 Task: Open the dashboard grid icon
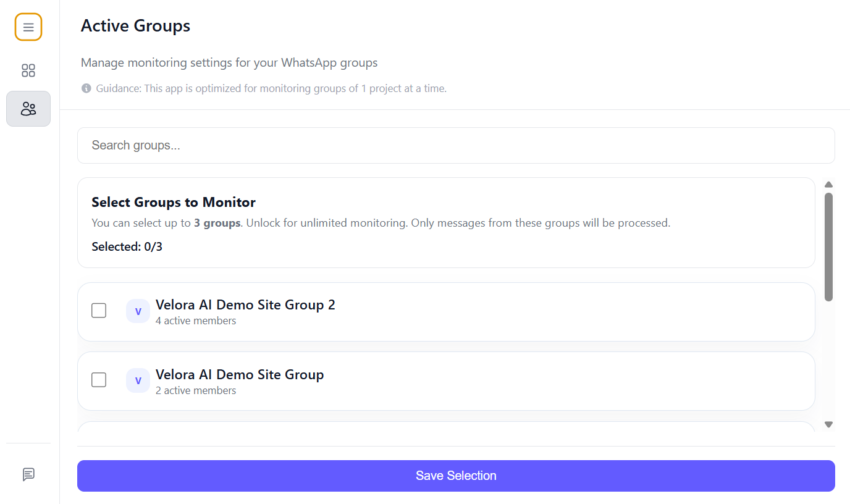[x=28, y=70]
